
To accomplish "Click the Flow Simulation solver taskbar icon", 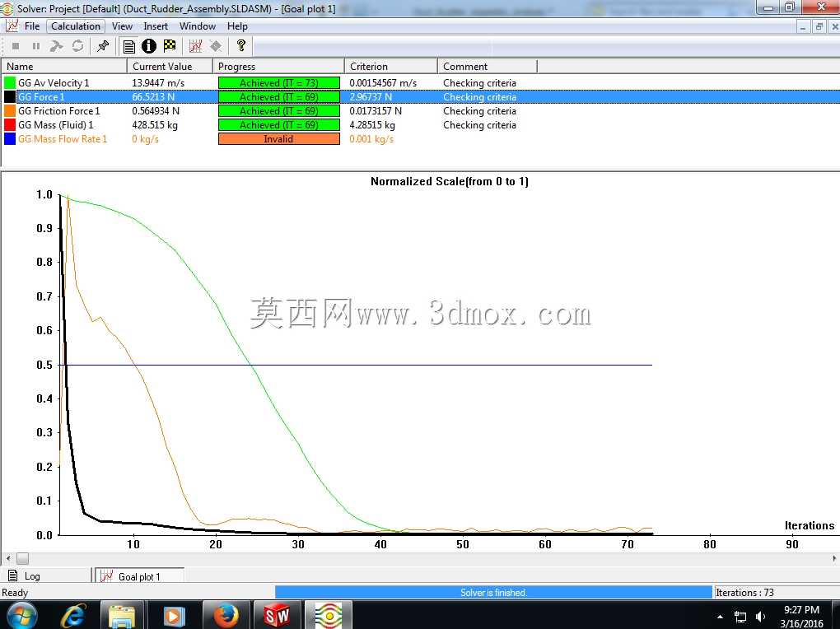I will tap(329, 615).
